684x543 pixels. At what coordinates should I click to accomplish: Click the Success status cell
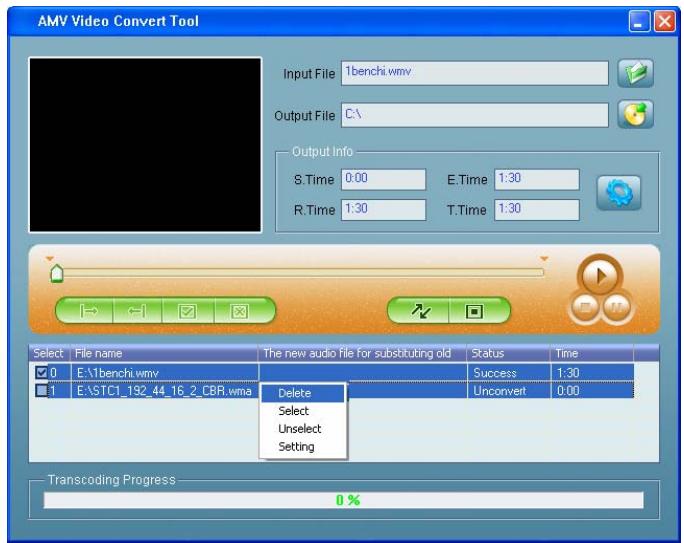point(508,372)
